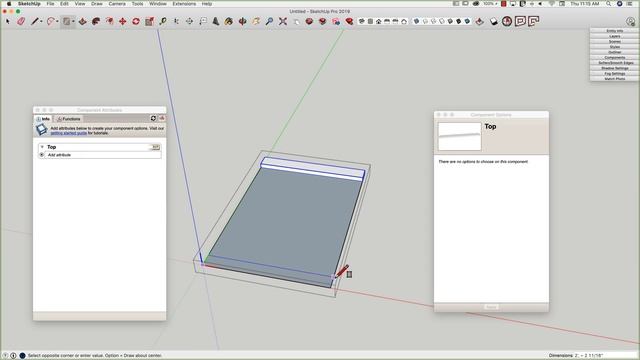Select the Rectangle shape tool
The height and width of the screenshot is (360, 640).
67,21
